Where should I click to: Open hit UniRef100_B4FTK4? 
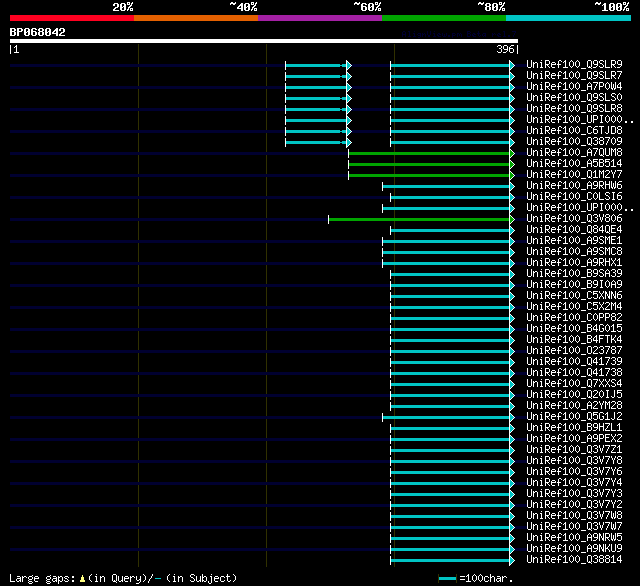click(574, 340)
